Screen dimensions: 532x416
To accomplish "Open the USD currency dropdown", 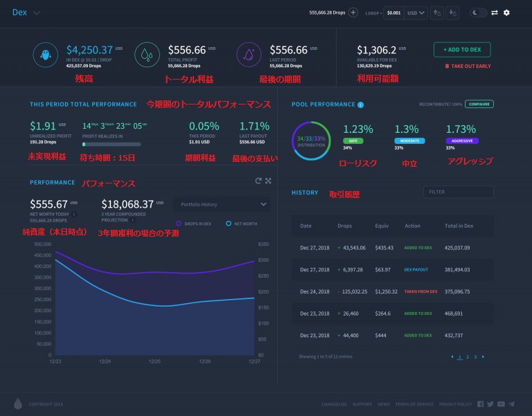I will click(x=416, y=12).
